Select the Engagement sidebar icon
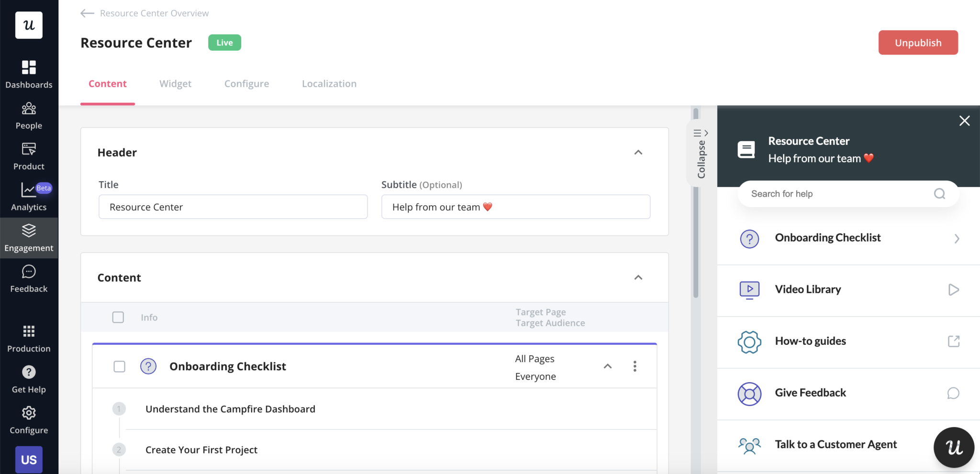 point(29,237)
